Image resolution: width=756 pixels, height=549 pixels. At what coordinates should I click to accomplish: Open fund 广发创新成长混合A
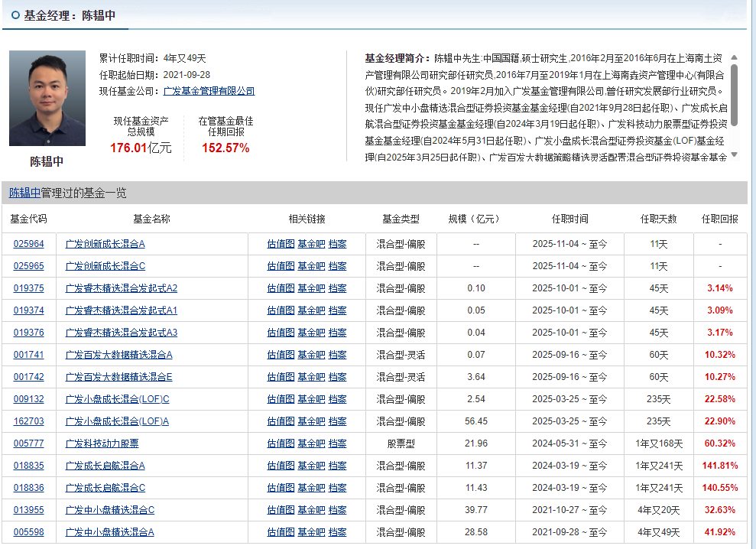click(105, 244)
